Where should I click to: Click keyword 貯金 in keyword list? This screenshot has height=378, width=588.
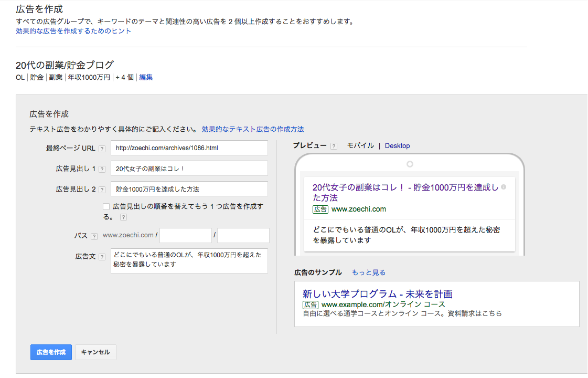37,77
